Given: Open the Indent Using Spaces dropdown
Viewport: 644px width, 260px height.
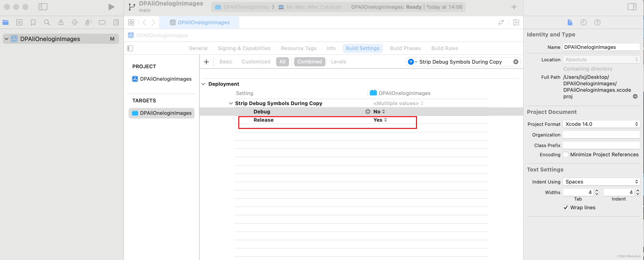Looking at the screenshot, I should [601, 182].
